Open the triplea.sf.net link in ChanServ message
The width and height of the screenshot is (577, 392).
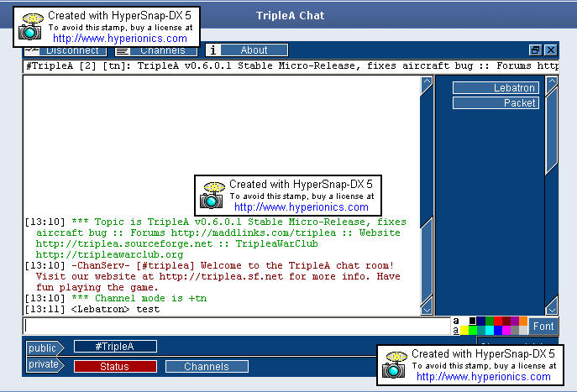click(221, 276)
